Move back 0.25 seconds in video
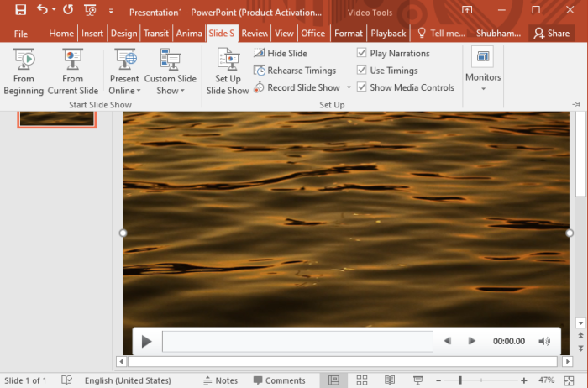588x388 pixels. tap(448, 341)
